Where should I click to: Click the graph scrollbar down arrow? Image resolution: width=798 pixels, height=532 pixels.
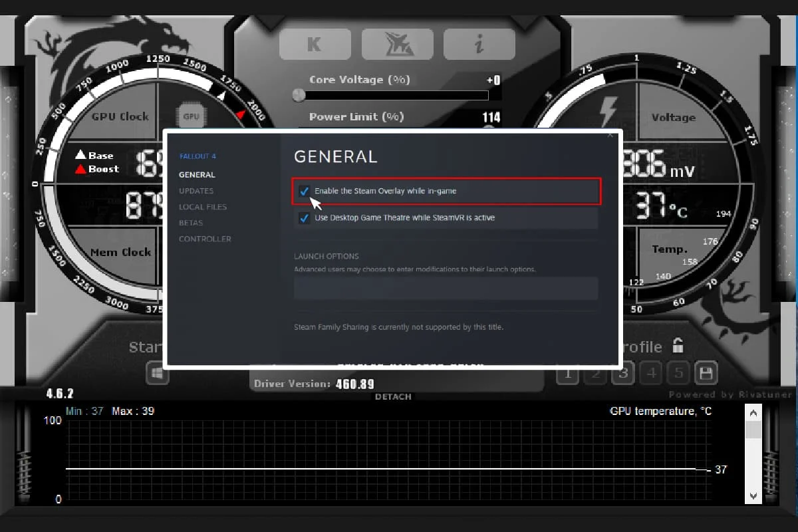click(753, 495)
